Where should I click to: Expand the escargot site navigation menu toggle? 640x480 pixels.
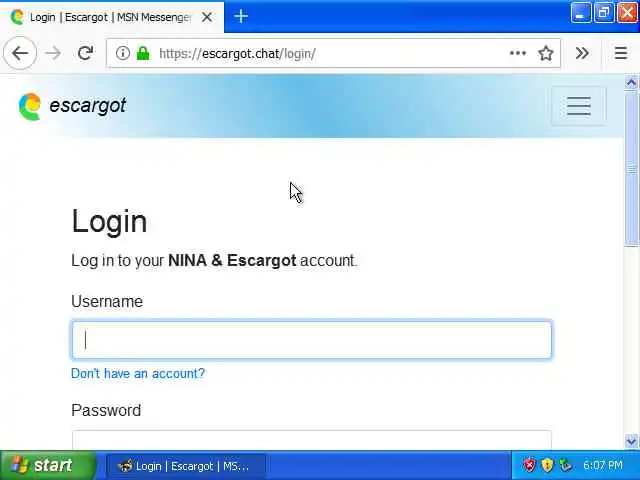point(578,106)
